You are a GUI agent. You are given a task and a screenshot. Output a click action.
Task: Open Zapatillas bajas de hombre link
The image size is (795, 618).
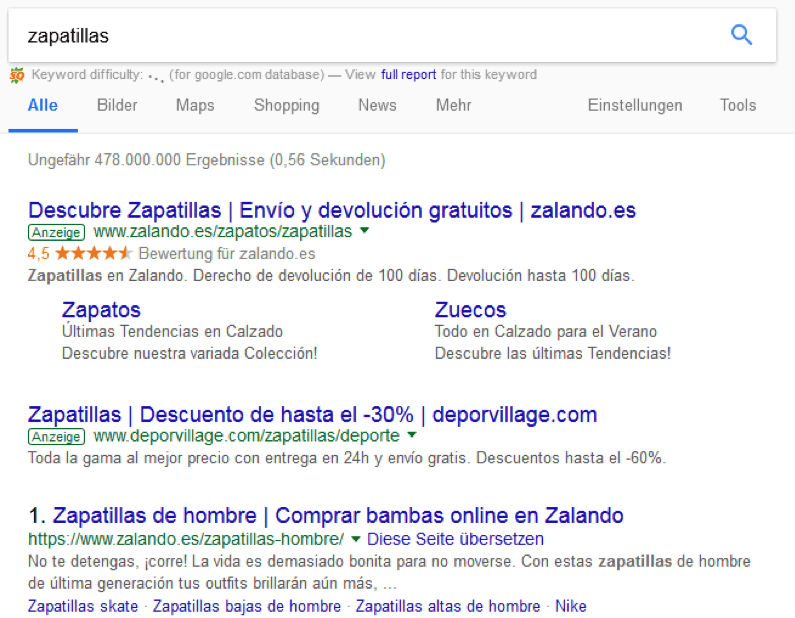tap(246, 606)
